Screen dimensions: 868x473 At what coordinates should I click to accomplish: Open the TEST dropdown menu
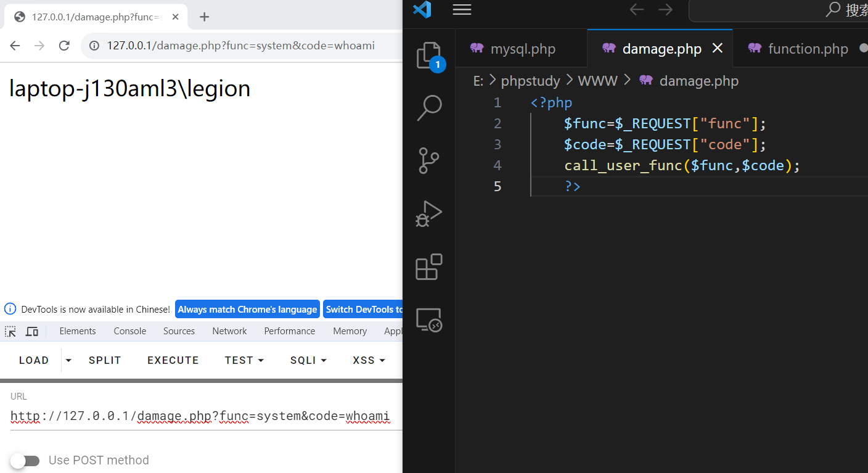coord(244,360)
